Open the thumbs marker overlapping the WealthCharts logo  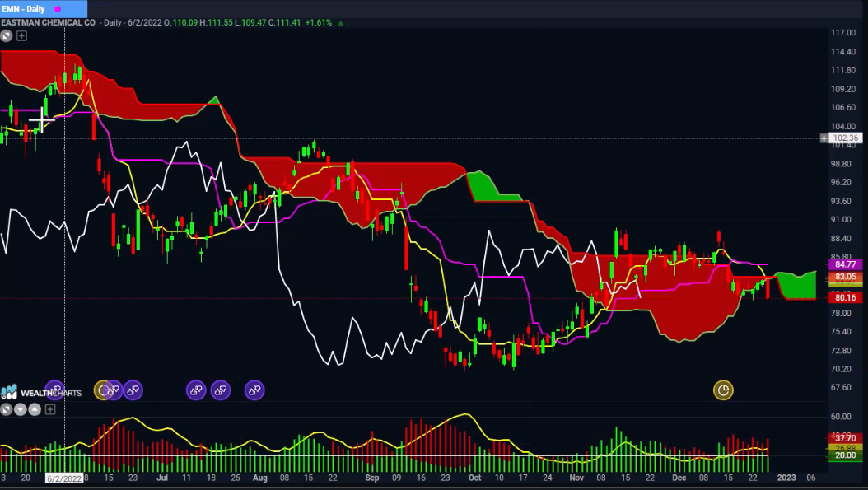pos(54,390)
